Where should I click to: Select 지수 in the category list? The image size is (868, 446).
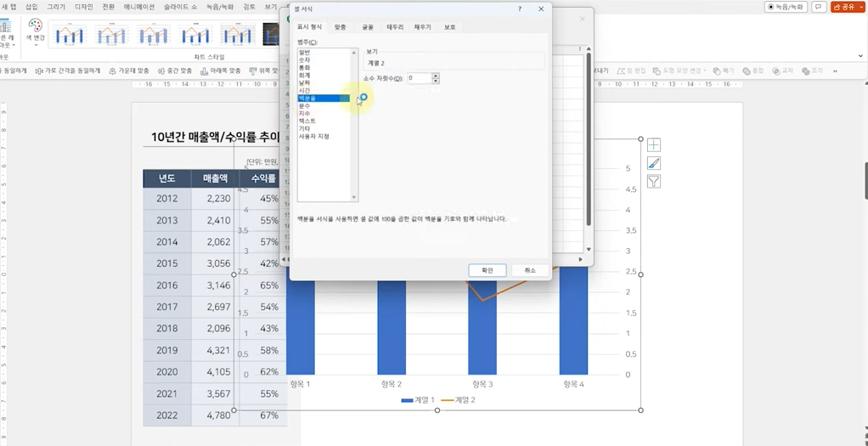point(304,113)
